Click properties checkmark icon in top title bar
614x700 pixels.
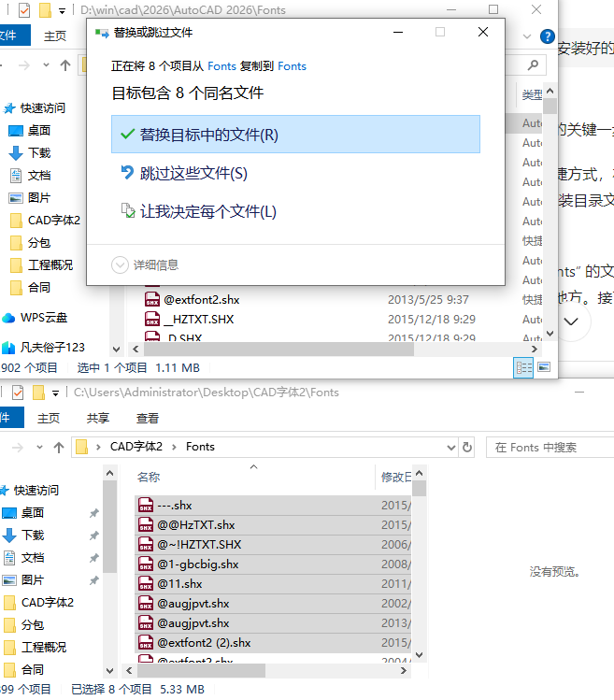(24, 10)
